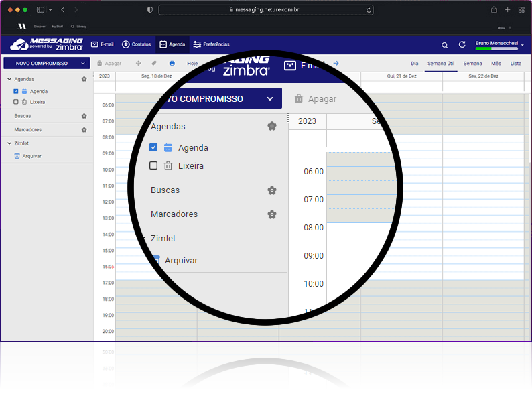
Task: Click the Qui, 21 de Dez column header
Action: coord(402,76)
